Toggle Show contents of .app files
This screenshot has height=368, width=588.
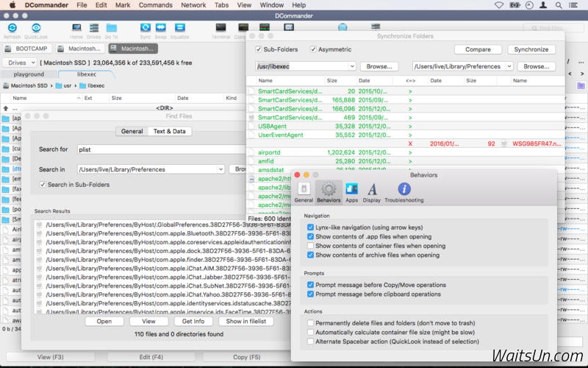pyautogui.click(x=310, y=236)
